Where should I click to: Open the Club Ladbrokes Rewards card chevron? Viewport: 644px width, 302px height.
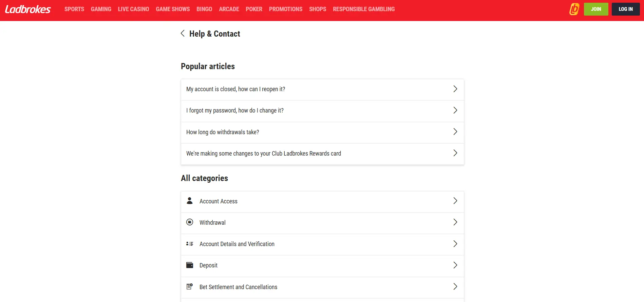pos(455,153)
